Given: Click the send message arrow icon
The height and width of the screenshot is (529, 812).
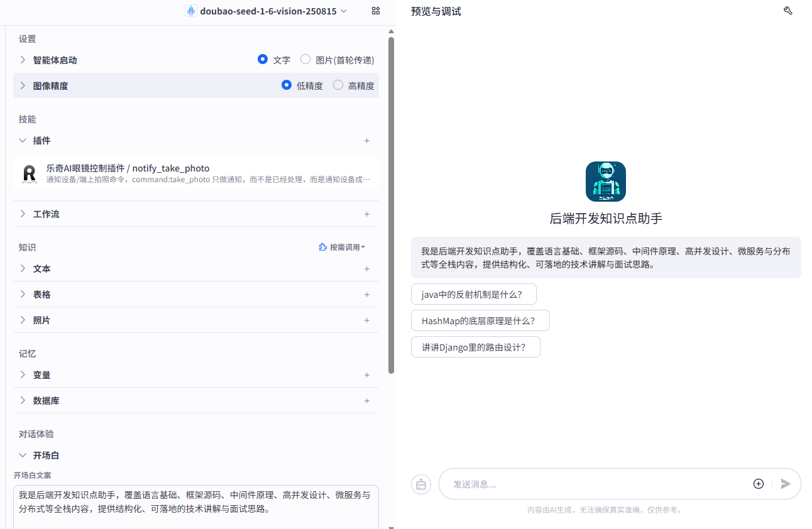Looking at the screenshot, I should pos(785,484).
